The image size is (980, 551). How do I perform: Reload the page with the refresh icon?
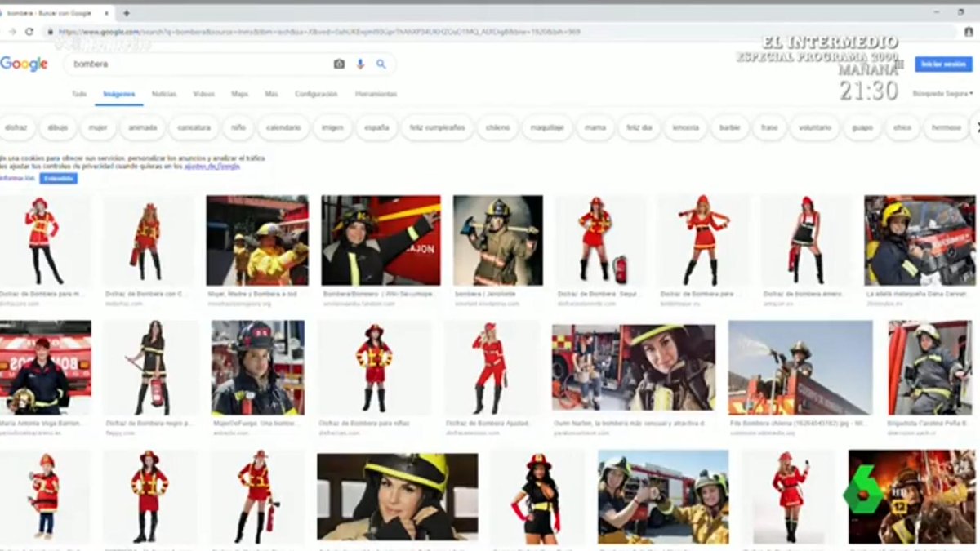click(x=29, y=31)
